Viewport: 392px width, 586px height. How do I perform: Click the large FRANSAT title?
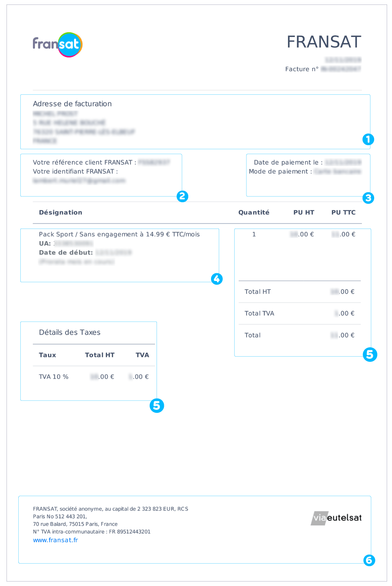coord(324,42)
